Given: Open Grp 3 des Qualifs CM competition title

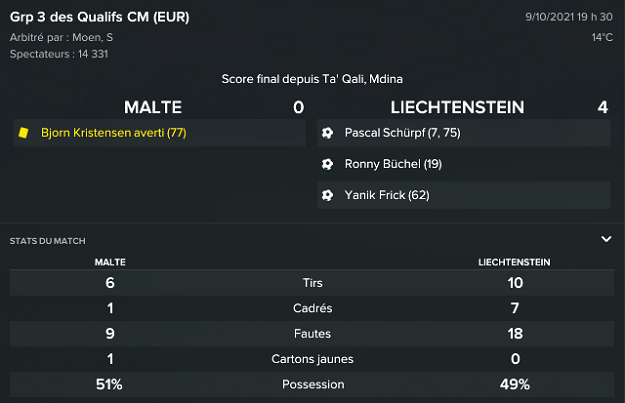Looking at the screenshot, I should pyautogui.click(x=100, y=17).
